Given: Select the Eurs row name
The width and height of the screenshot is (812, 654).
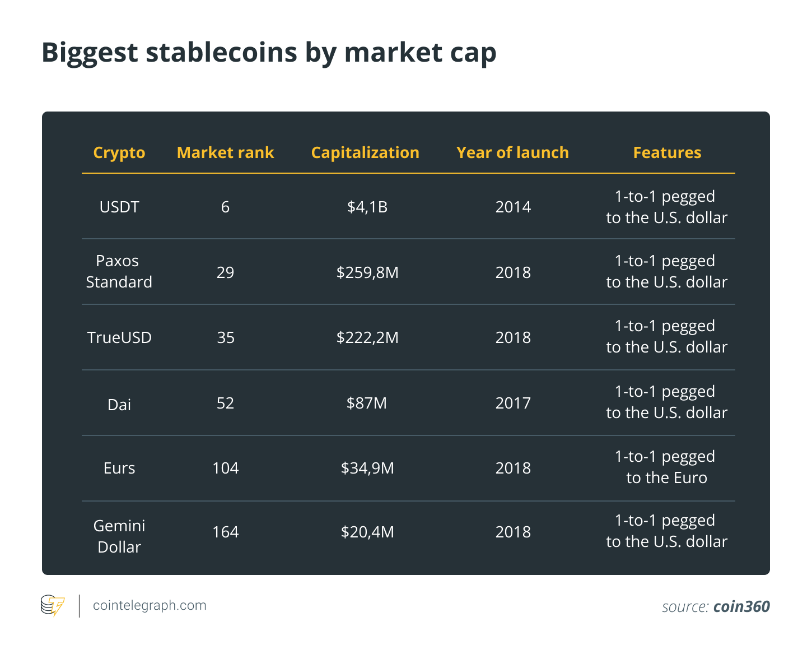Looking at the screenshot, I should point(119,468).
